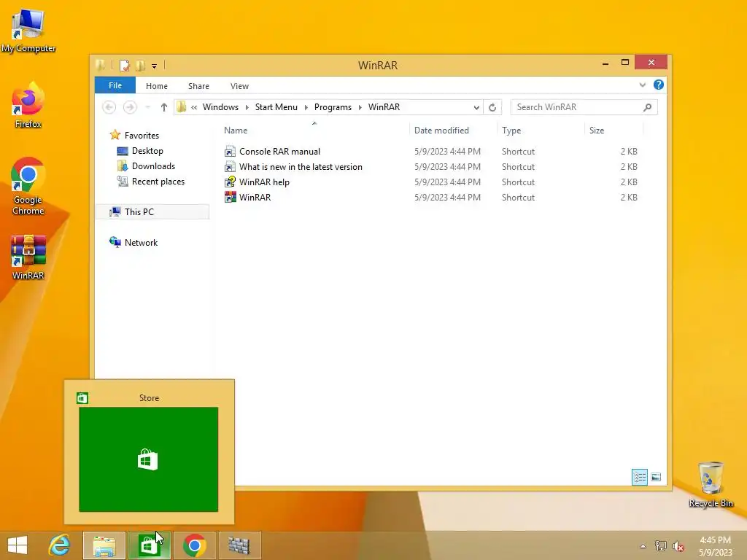The height and width of the screenshot is (560, 747).
Task: Switch to large thumbnails view
Action: pyautogui.click(x=656, y=477)
